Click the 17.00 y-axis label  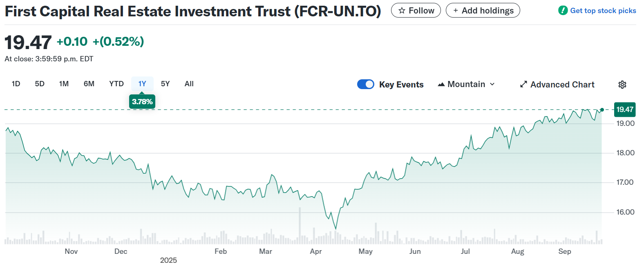625,182
